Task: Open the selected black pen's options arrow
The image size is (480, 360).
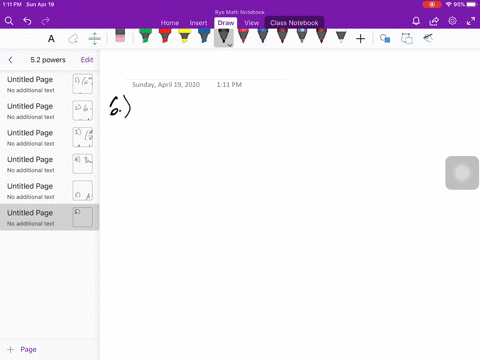Action: click(230, 45)
